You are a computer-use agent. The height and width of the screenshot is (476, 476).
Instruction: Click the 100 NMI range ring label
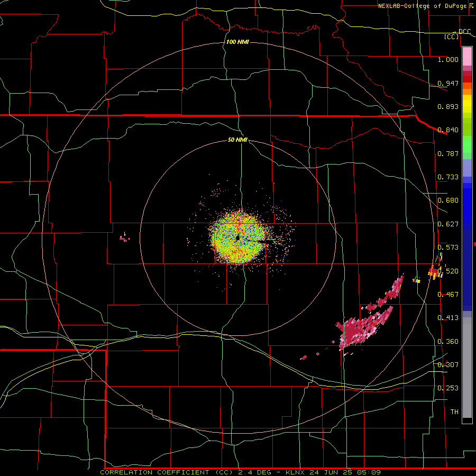[237, 42]
